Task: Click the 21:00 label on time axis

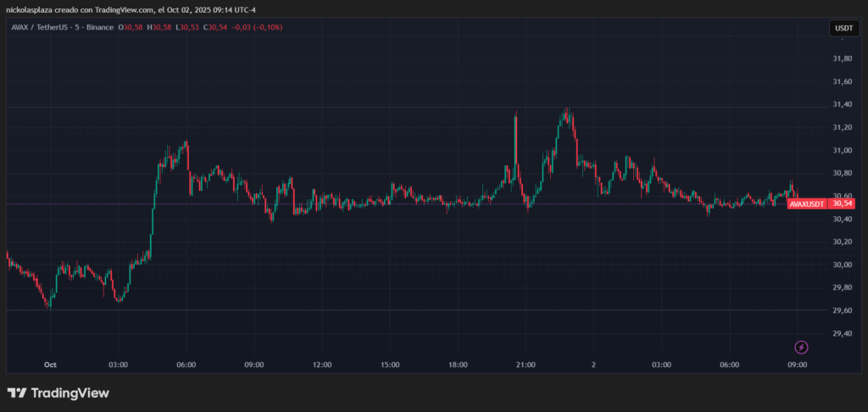Action: [526, 365]
